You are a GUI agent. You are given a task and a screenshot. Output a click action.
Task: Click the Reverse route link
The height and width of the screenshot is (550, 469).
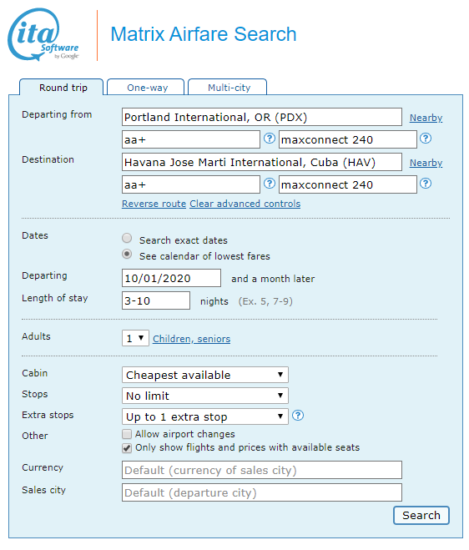click(x=154, y=204)
